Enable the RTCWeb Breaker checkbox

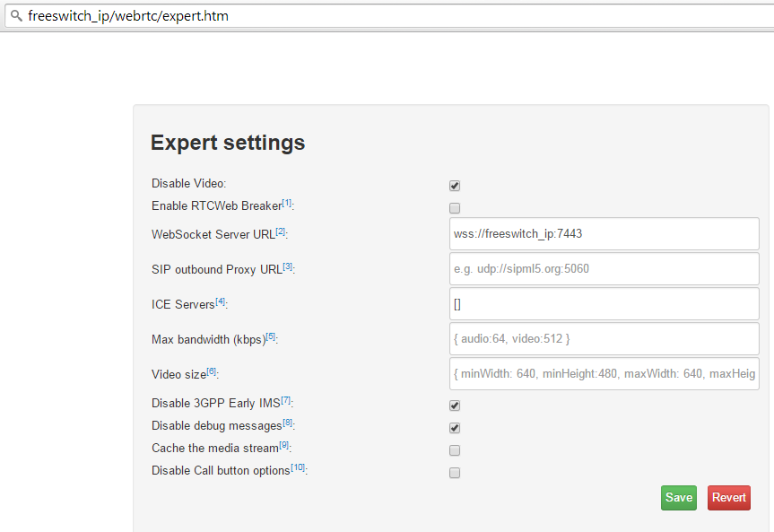455,208
